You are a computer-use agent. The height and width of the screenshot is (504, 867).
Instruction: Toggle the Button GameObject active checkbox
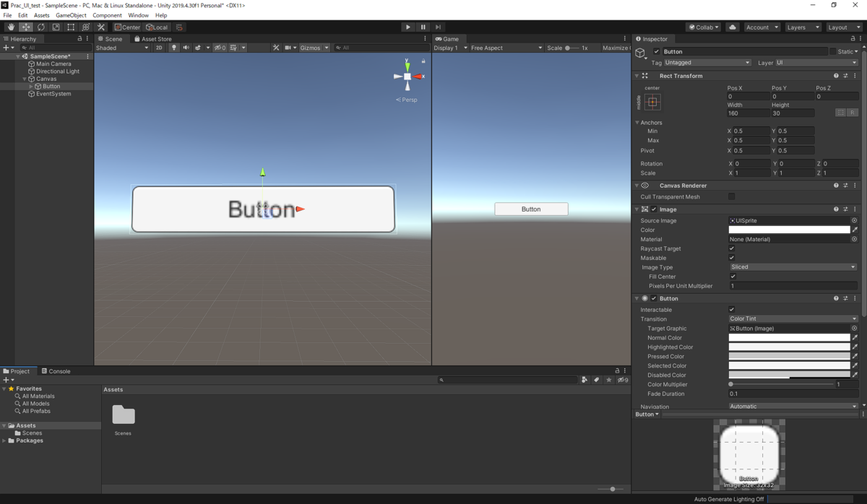pos(656,51)
